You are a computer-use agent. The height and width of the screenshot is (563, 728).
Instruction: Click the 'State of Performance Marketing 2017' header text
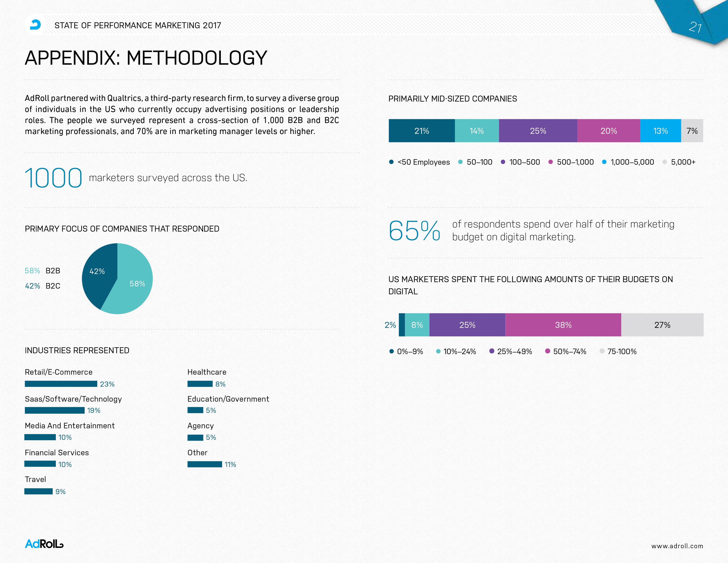coord(138,25)
